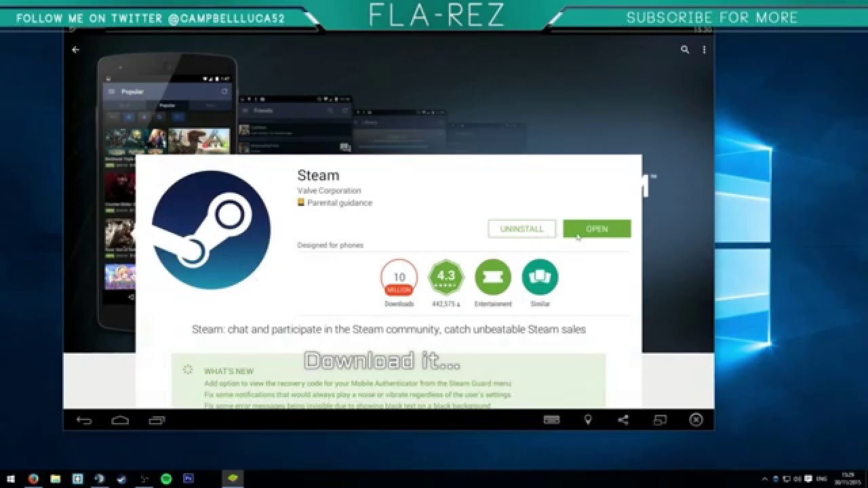View the 10 million downloads badge
The image size is (868, 488).
(399, 283)
